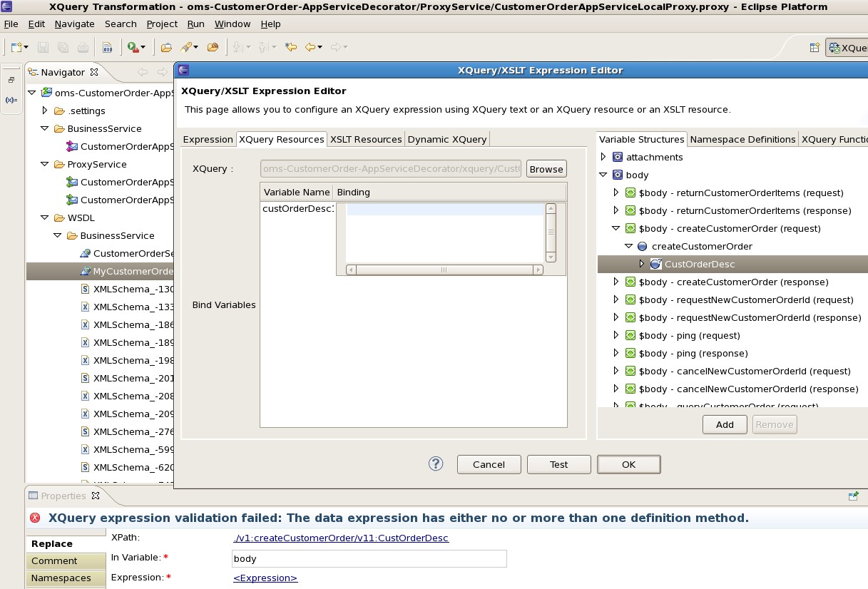Close the Navigator view tab
868x589 pixels.
tap(94, 72)
